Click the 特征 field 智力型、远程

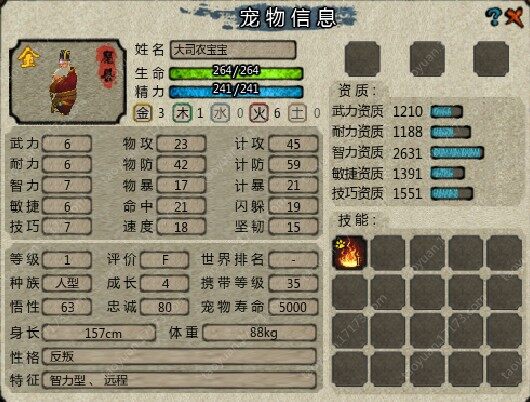coord(179,380)
